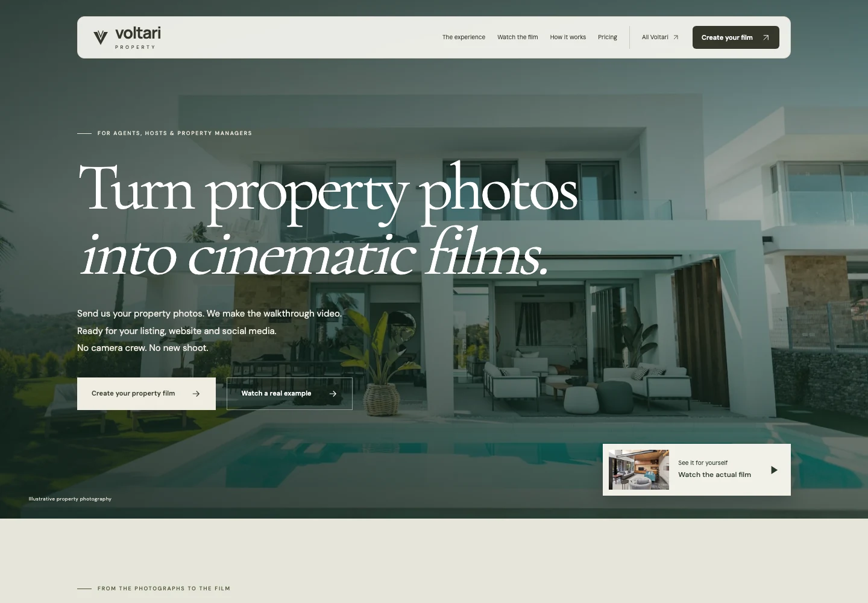Click 'Illustrative property photography' caption
868x603 pixels.
pyautogui.click(x=70, y=499)
